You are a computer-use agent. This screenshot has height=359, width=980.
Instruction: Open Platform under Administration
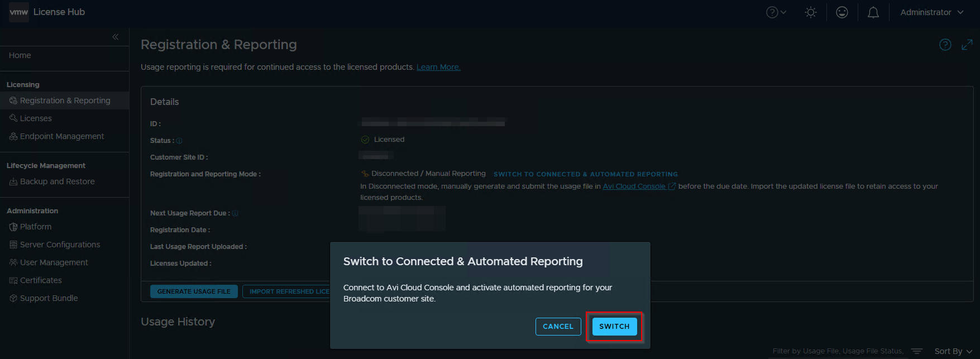[36, 227]
